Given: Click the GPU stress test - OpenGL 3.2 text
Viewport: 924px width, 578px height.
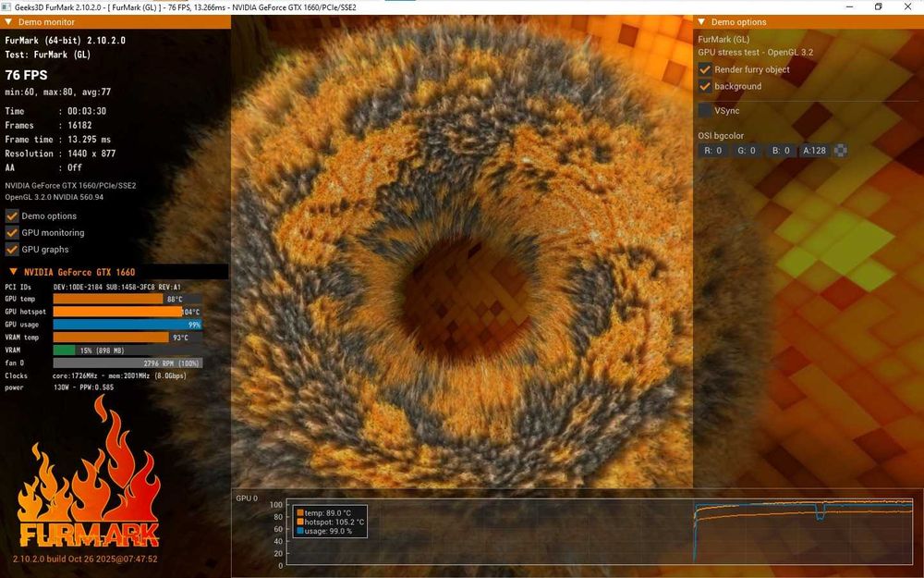Looking at the screenshot, I should coord(756,53).
